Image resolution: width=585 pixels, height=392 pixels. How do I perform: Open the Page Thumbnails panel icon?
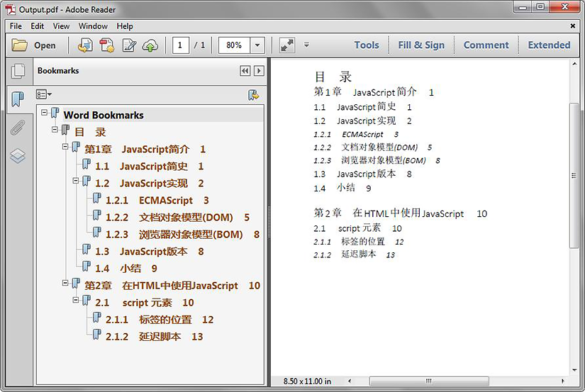pos(18,71)
